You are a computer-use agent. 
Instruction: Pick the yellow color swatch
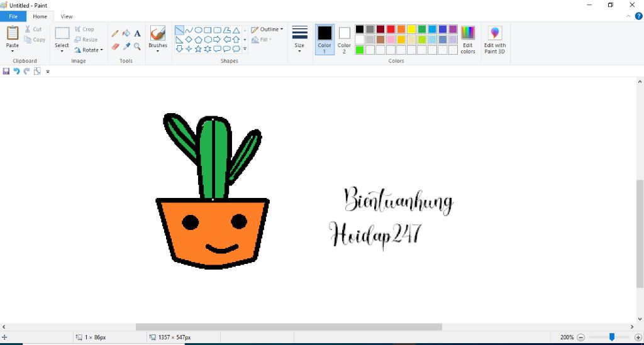click(411, 29)
